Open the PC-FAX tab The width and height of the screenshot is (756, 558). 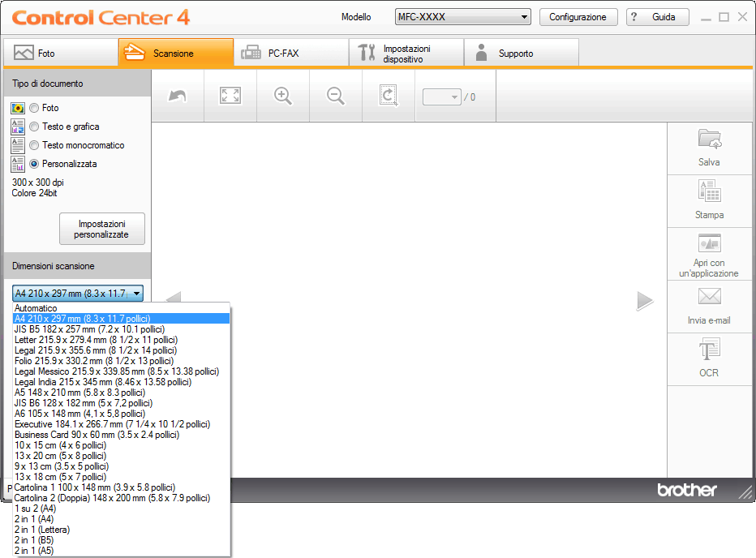(291, 53)
